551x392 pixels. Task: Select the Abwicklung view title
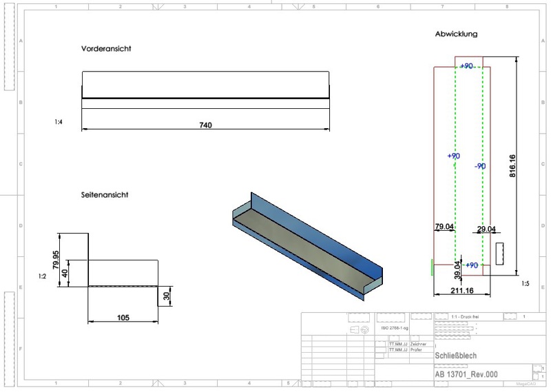click(456, 34)
